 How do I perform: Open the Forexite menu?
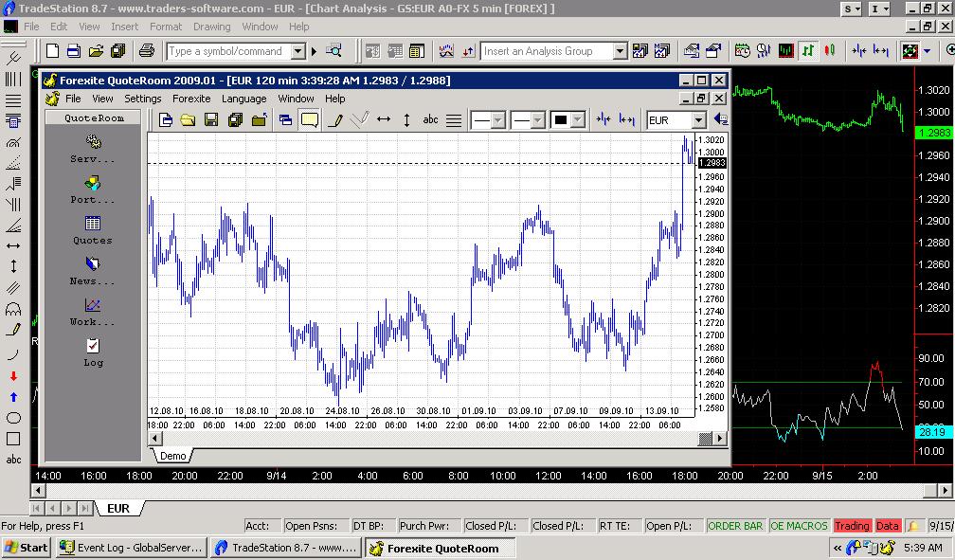pos(191,99)
